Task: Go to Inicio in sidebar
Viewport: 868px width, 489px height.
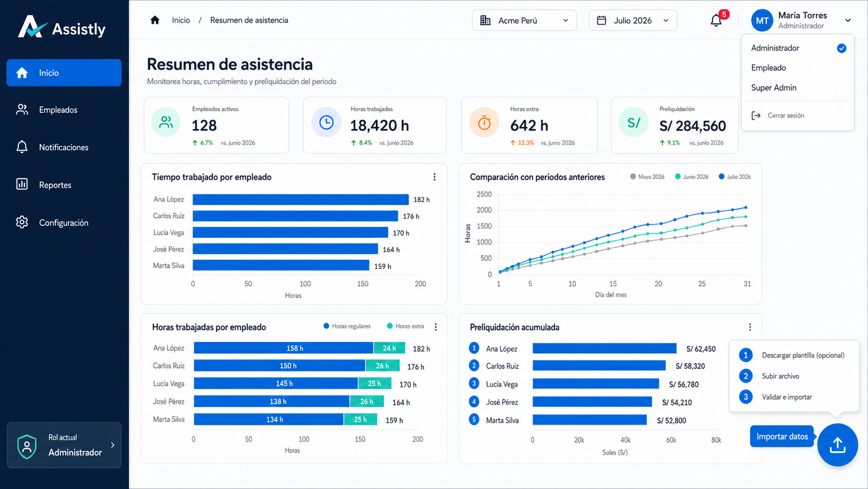Action: (x=64, y=73)
